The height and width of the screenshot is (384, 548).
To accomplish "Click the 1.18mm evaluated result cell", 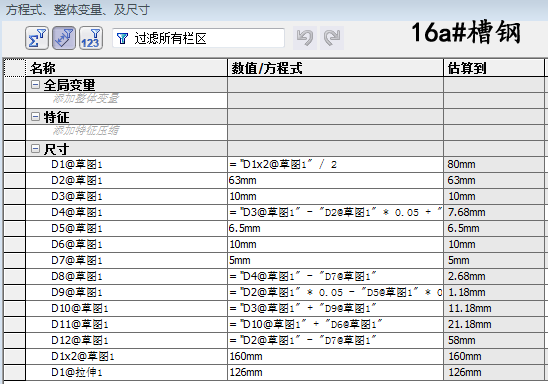I will point(494,292).
